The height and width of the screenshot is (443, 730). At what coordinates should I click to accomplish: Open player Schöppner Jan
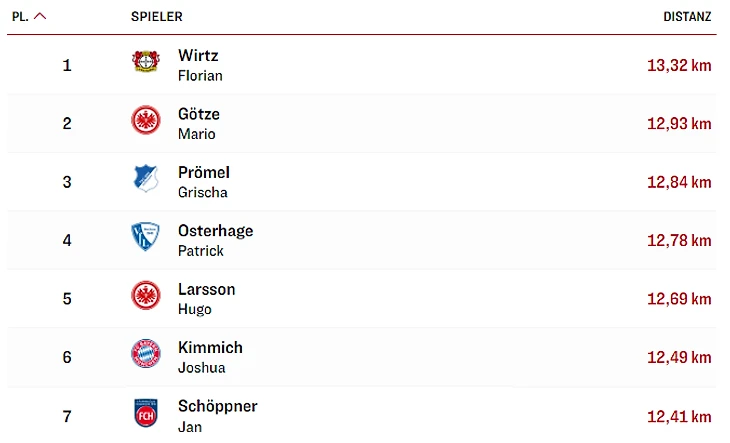pos(217,415)
